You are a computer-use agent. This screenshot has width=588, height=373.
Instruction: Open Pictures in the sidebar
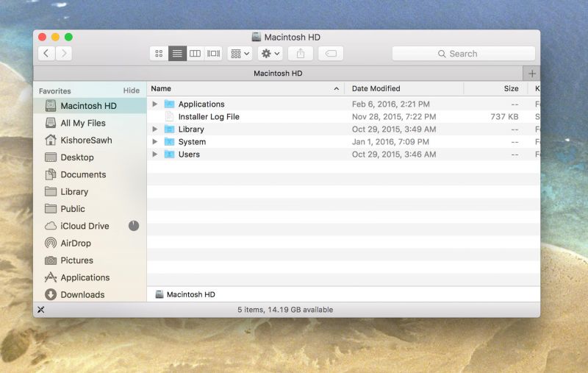click(90, 260)
